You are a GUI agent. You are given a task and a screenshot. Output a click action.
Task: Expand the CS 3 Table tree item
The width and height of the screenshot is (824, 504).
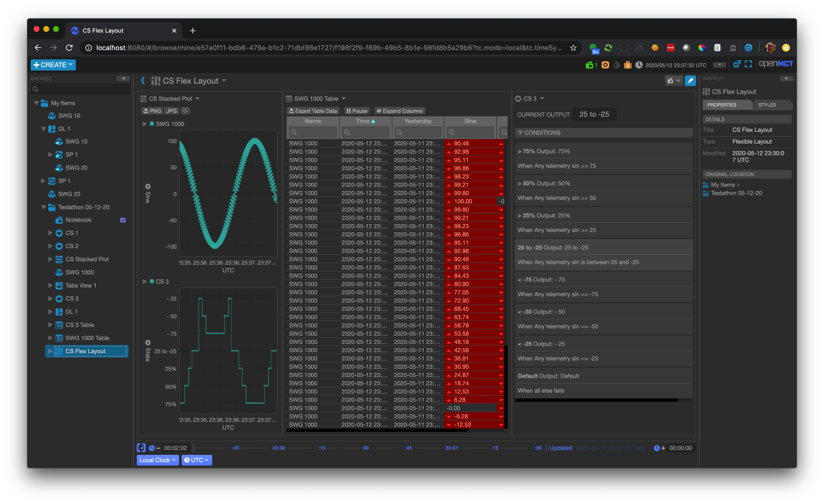click(50, 324)
